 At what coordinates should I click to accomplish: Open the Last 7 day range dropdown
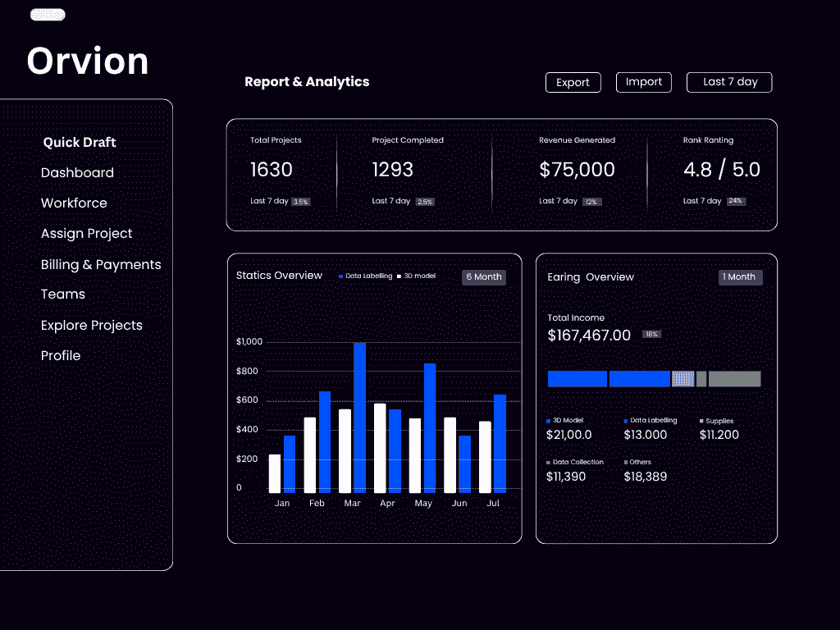tap(729, 82)
